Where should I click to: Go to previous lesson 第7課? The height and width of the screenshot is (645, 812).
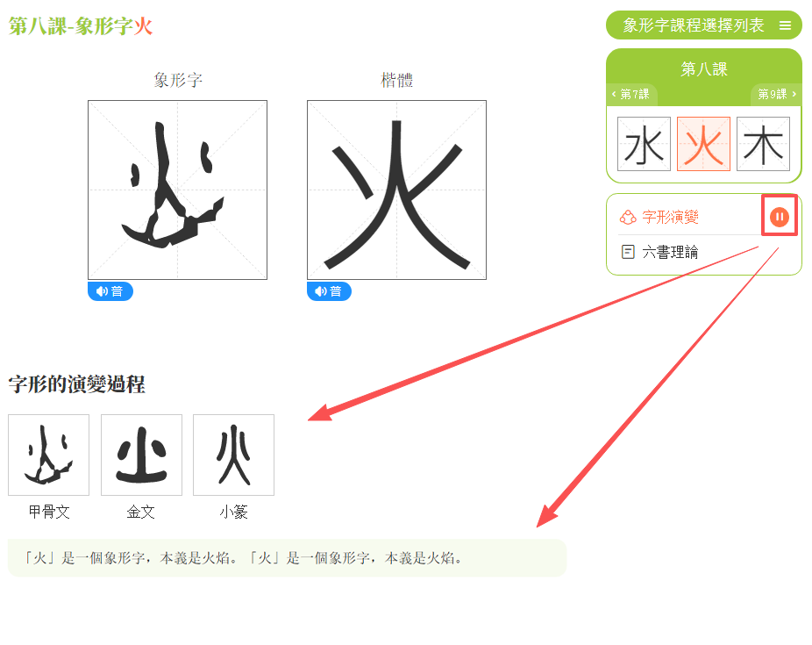[631, 94]
